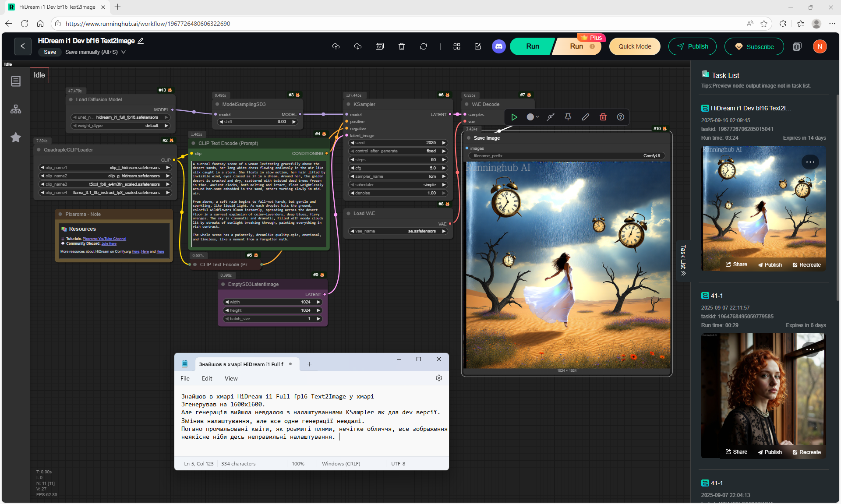
Task: Delete the selected node with the red trash icon
Action: point(603,117)
